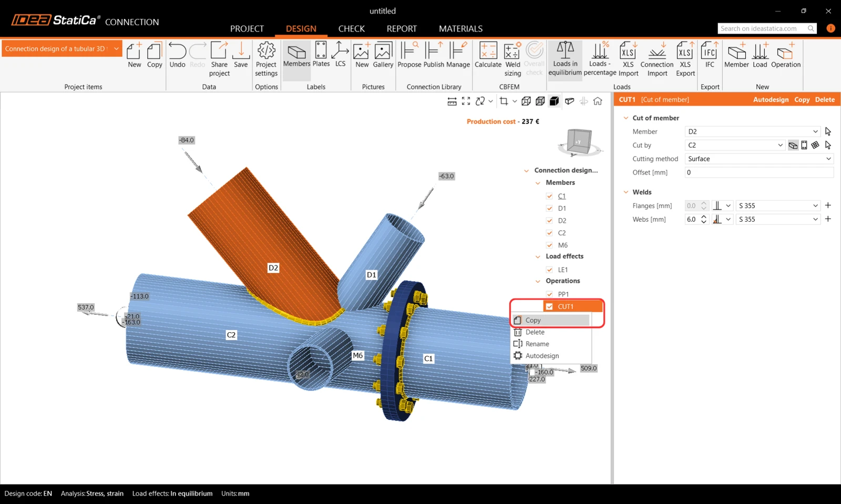Image resolution: width=841 pixels, height=504 pixels.
Task: Toggle operation PP1 checkbox
Action: 549,294
